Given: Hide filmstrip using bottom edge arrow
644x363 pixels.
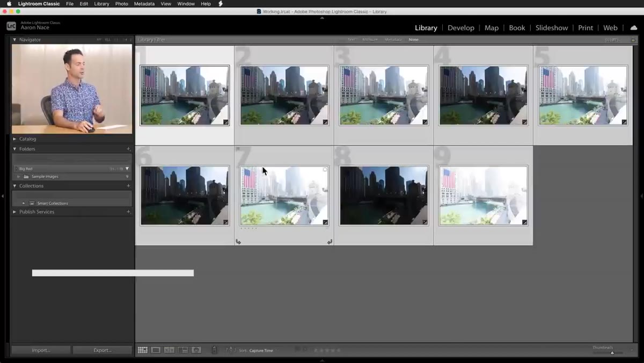Looking at the screenshot, I should pyautogui.click(x=322, y=360).
